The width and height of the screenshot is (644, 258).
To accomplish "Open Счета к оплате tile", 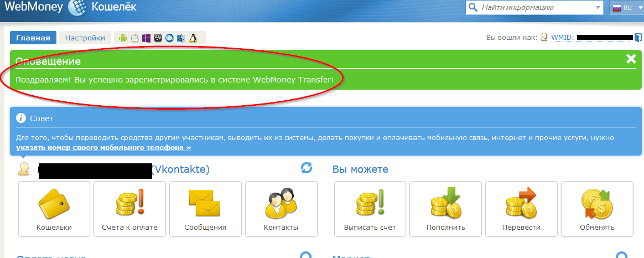I will click(x=130, y=209).
